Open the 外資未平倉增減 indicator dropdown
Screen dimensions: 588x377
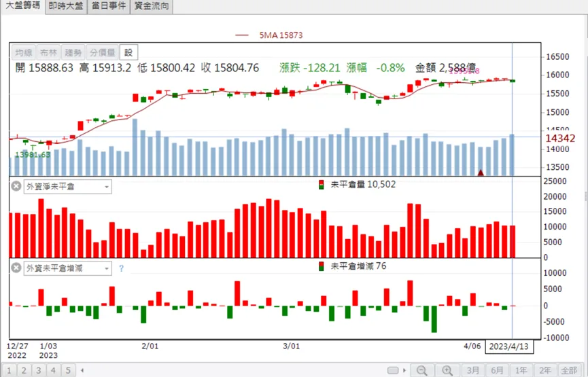(68, 268)
